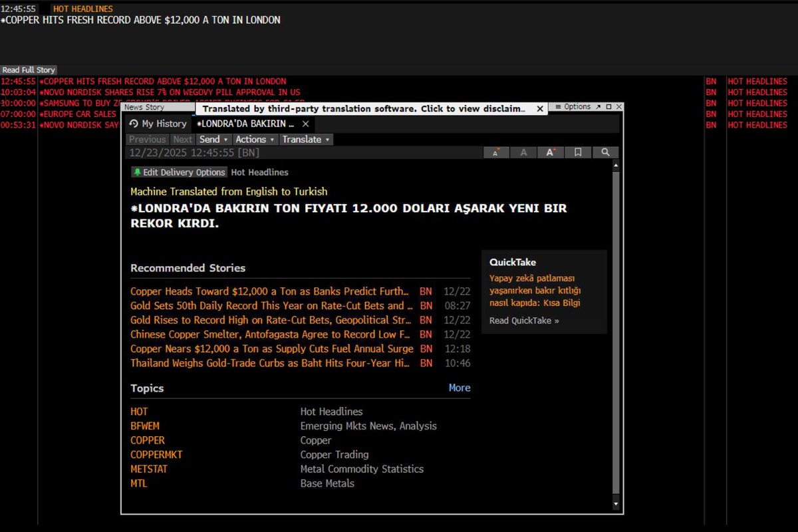798x532 pixels.
Task: Click the My History clock icon
Action: click(134, 124)
